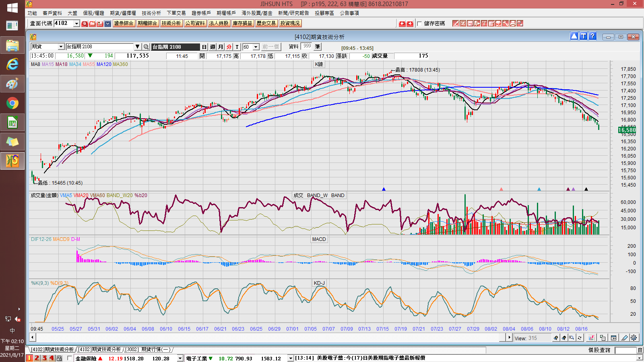644x362 pixels.
Task: Click the first red arrow icon before 儲存密碼
Action: point(402,24)
